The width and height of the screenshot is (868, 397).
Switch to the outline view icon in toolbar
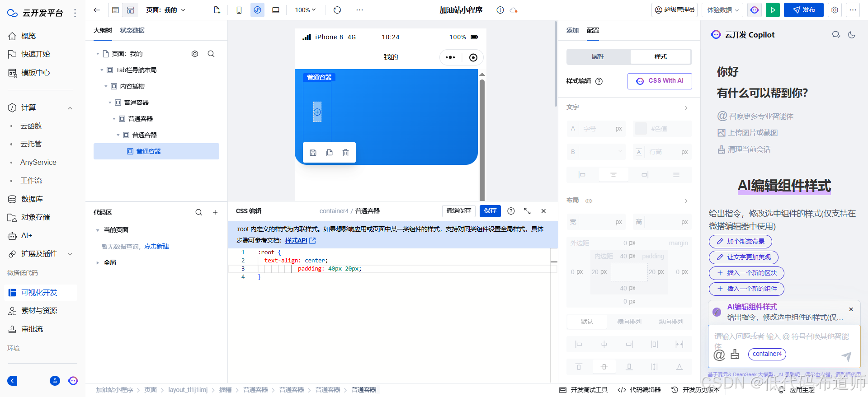[116, 10]
